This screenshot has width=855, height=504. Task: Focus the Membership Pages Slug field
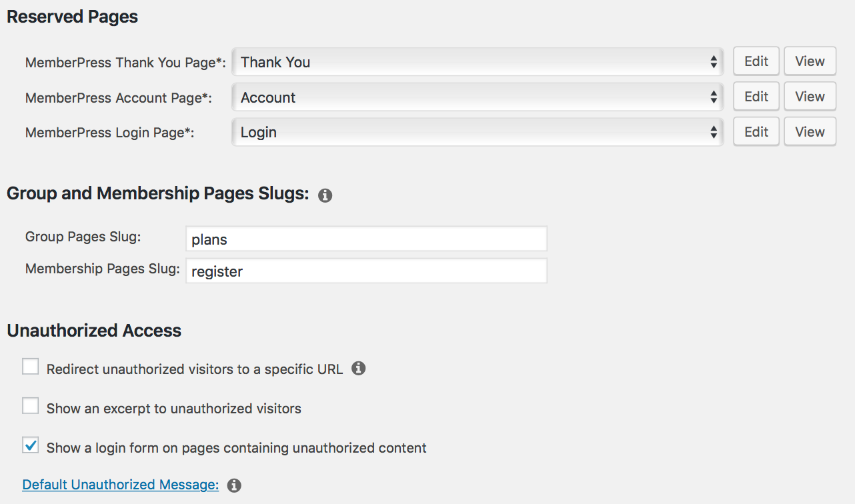point(366,271)
